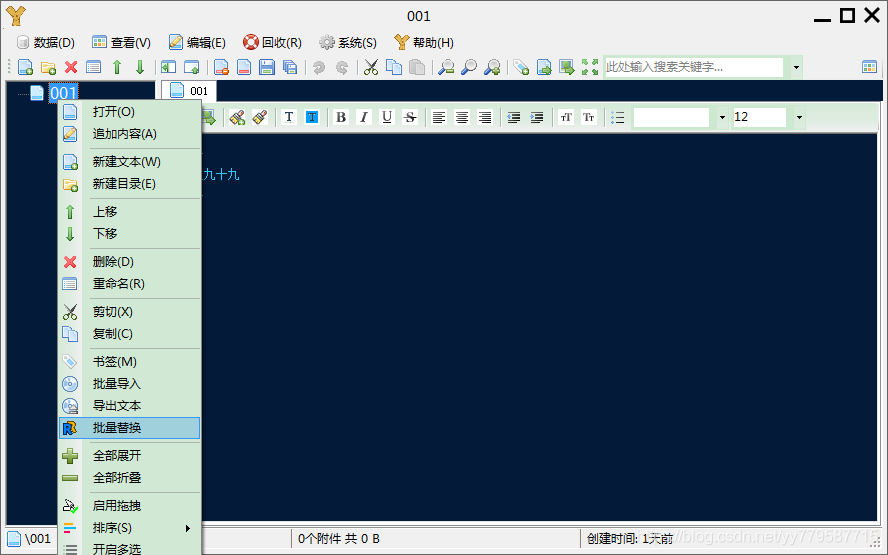Click the shrink font size Tr icon
Screen dimensions: 888x555
[589, 117]
